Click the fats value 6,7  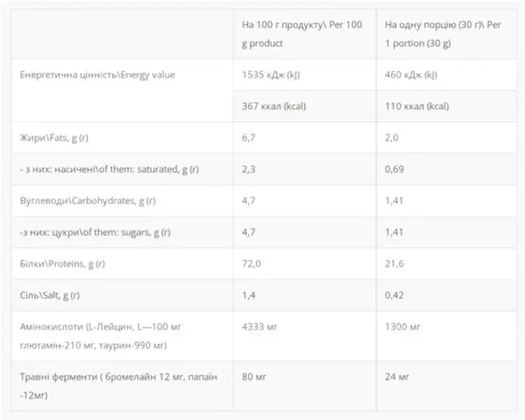[249, 138]
